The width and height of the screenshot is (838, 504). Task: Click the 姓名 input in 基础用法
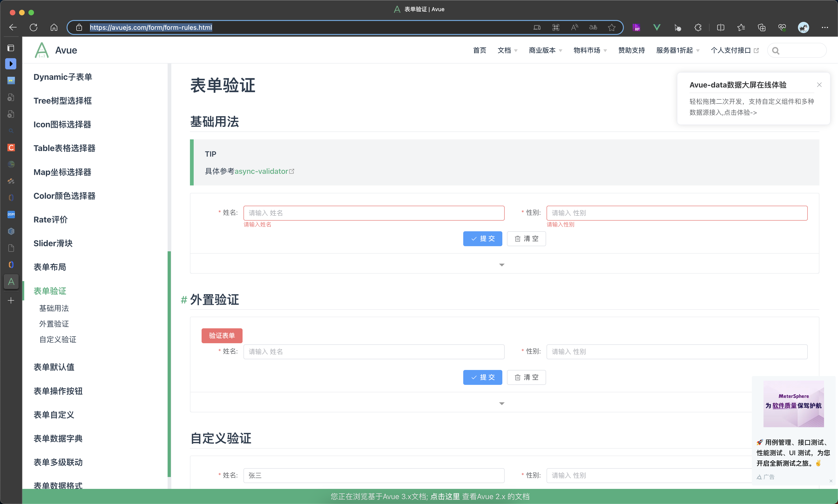374,213
